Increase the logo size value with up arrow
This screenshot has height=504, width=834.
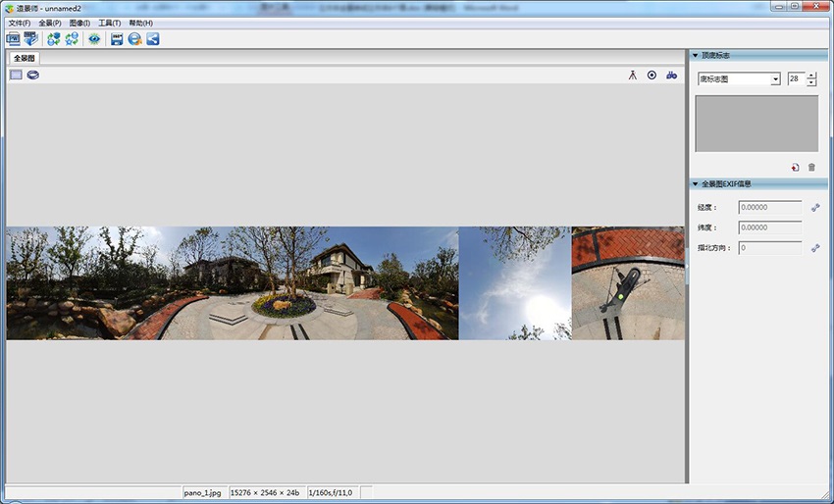tap(811, 76)
